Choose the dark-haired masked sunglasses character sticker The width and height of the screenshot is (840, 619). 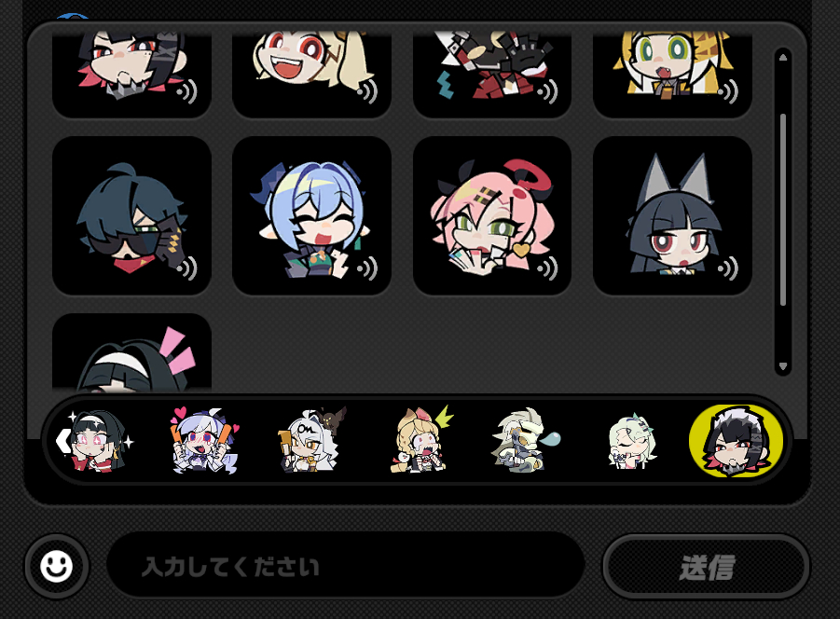point(131,215)
